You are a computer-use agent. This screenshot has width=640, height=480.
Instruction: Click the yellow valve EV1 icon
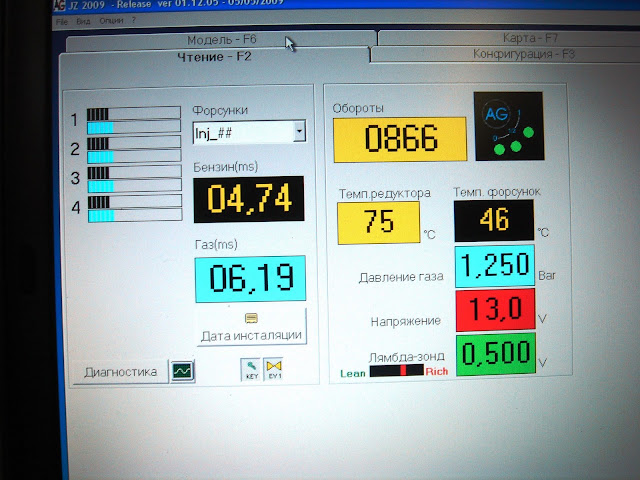pyautogui.click(x=274, y=369)
